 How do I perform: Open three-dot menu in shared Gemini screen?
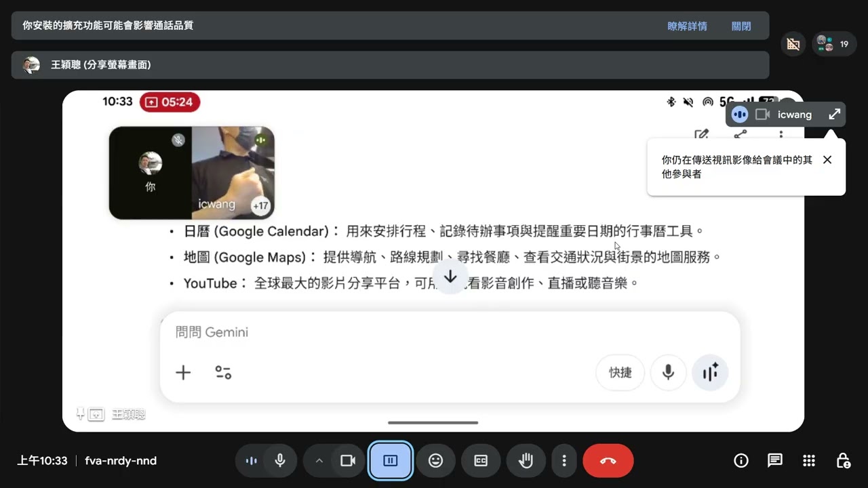coord(781,135)
